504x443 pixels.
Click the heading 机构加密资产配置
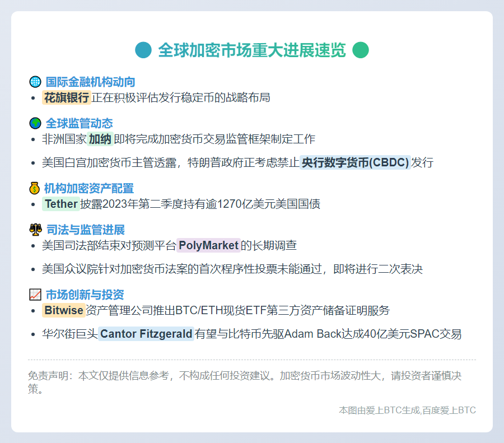[x=88, y=188]
